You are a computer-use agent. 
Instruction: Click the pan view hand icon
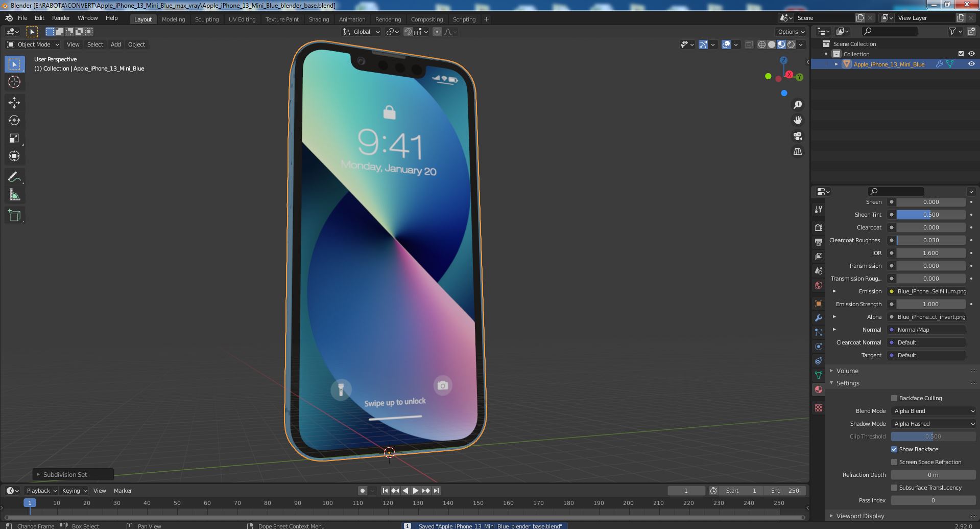click(797, 120)
